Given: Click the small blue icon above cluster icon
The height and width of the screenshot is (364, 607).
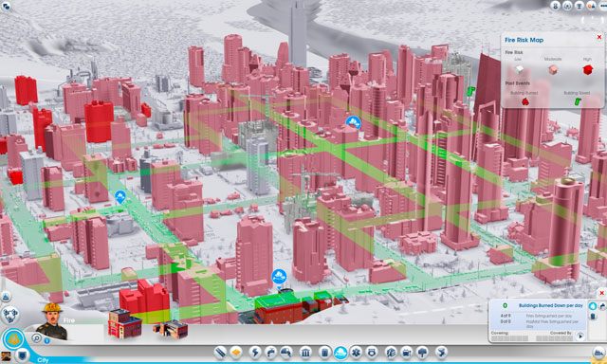Looking at the screenshot, I should pos(6,297).
